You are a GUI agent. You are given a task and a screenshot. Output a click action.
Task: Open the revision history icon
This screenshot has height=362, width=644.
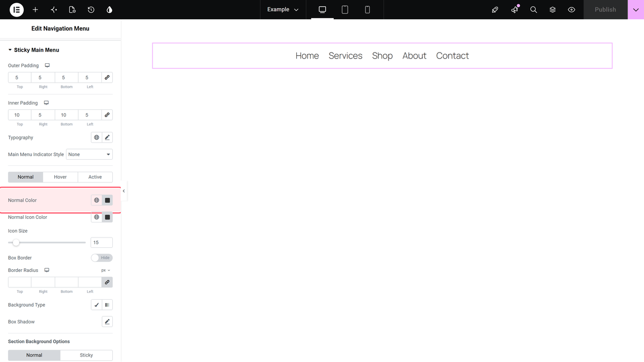pyautogui.click(x=91, y=10)
